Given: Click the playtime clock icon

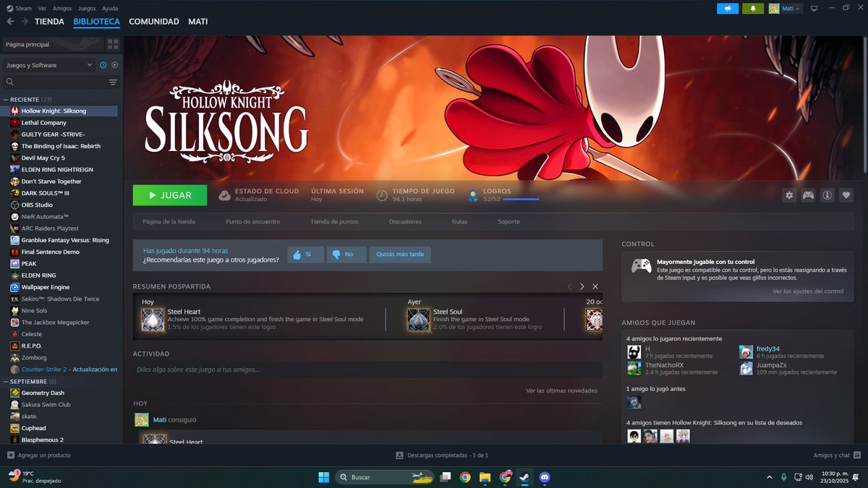Looking at the screenshot, I should tap(382, 195).
